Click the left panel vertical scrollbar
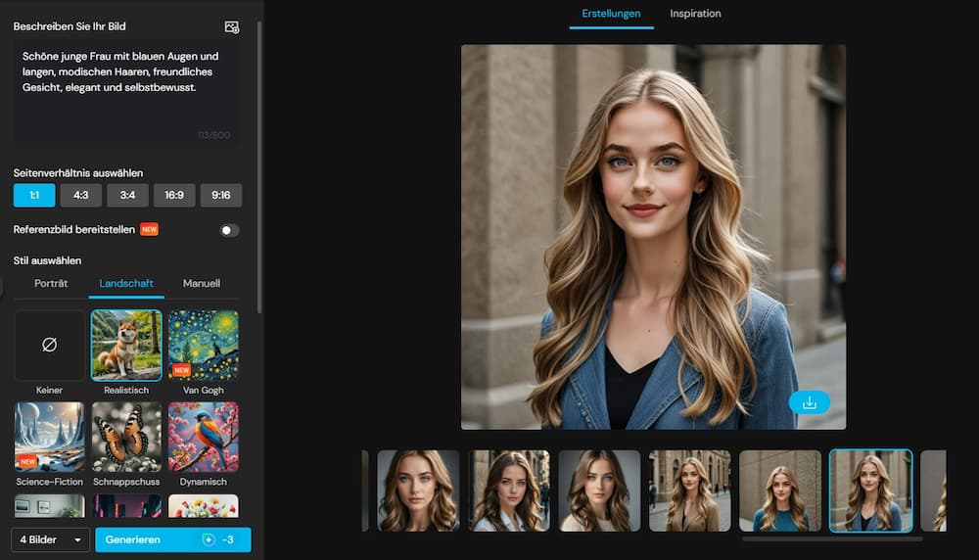 point(259,167)
